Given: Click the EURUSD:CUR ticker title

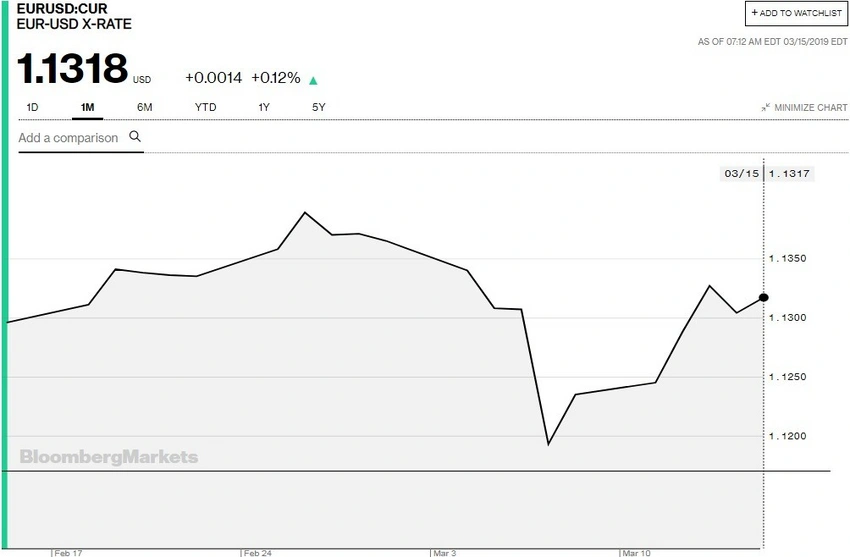Looking at the screenshot, I should coord(59,7).
